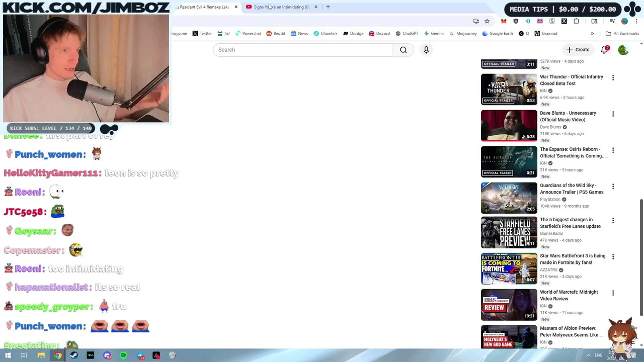Open the Dave Blunts Unnecessary thumbnail
Viewport: 644px width, 362px height.
(509, 126)
